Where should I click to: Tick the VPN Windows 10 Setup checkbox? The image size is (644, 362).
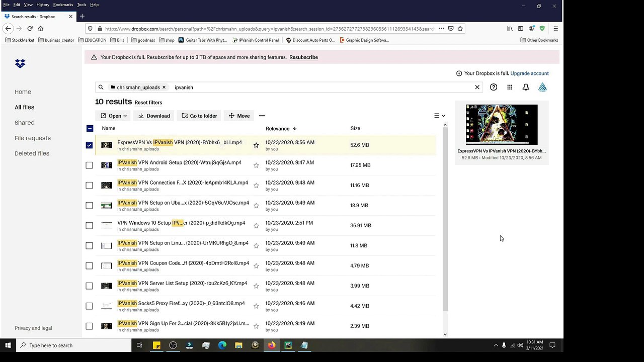pyautogui.click(x=89, y=226)
